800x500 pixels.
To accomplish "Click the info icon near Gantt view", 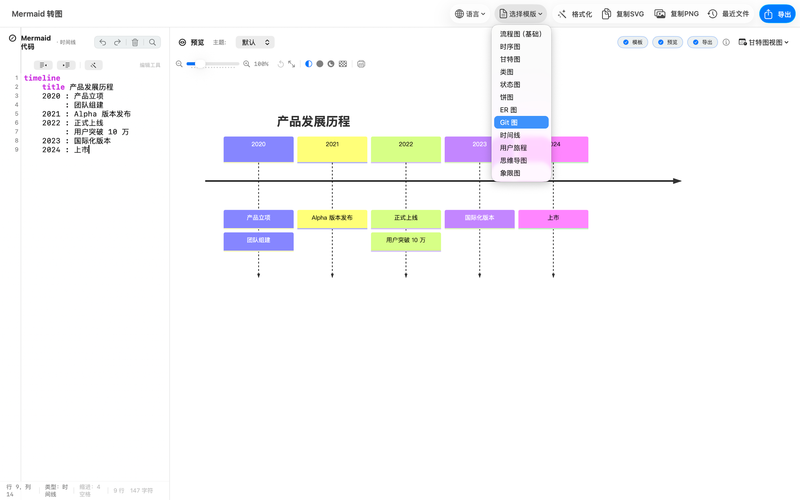I will pyautogui.click(x=726, y=42).
